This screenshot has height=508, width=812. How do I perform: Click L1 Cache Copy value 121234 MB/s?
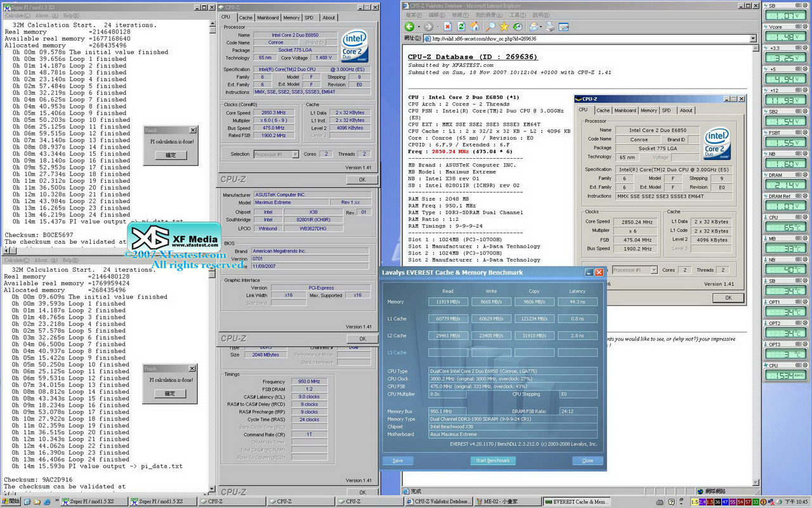[x=534, y=319]
